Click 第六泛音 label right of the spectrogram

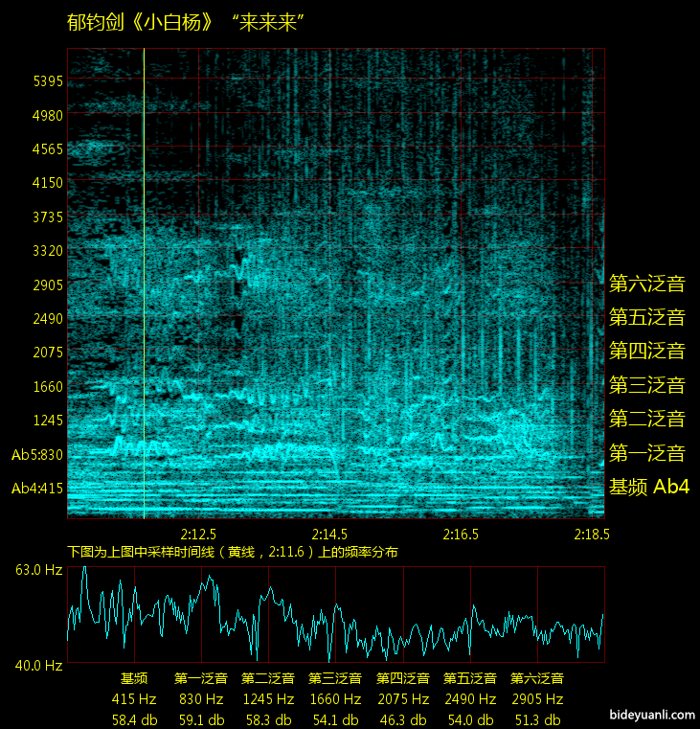[647, 284]
